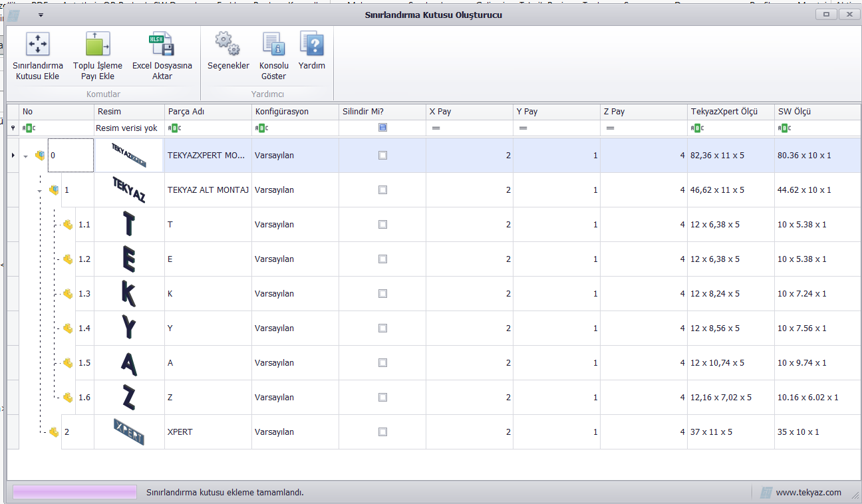Click cell 82,36 x 11 x 5
The width and height of the screenshot is (862, 504).
point(731,156)
